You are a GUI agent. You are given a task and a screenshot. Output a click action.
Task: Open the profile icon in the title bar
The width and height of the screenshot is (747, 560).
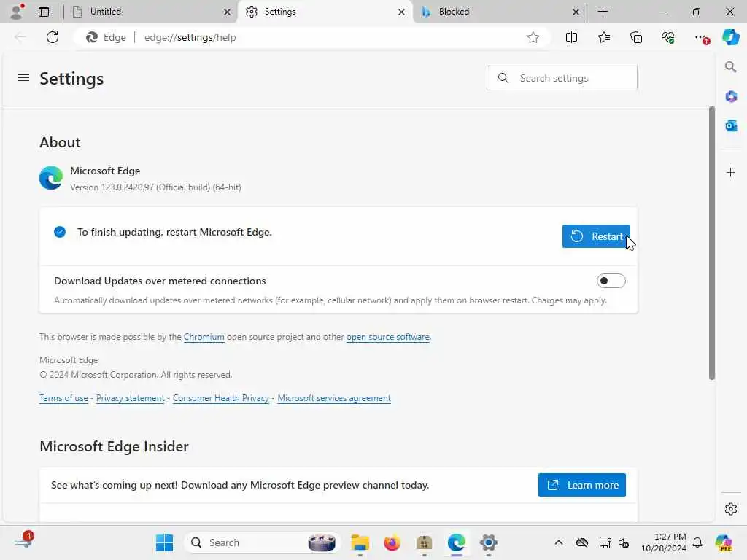pos(16,12)
